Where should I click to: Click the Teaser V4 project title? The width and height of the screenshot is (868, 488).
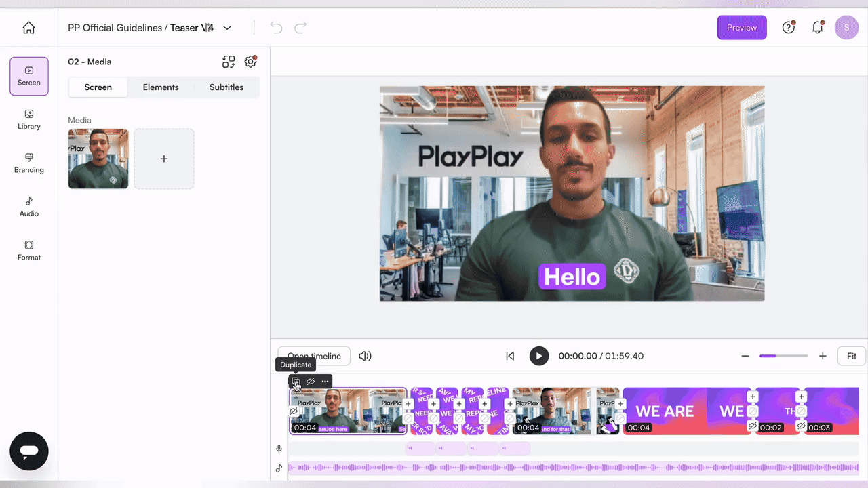[x=192, y=28]
